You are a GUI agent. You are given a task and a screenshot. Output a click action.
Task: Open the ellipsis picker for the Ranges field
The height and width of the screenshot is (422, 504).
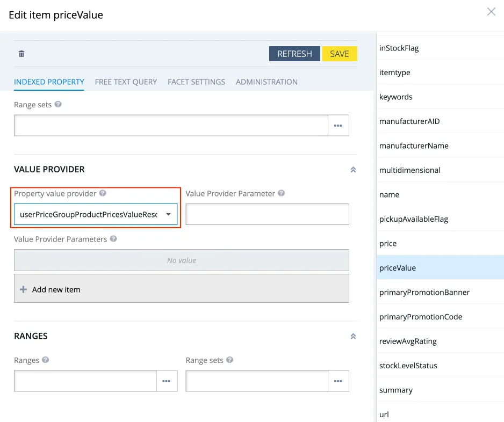tap(167, 381)
